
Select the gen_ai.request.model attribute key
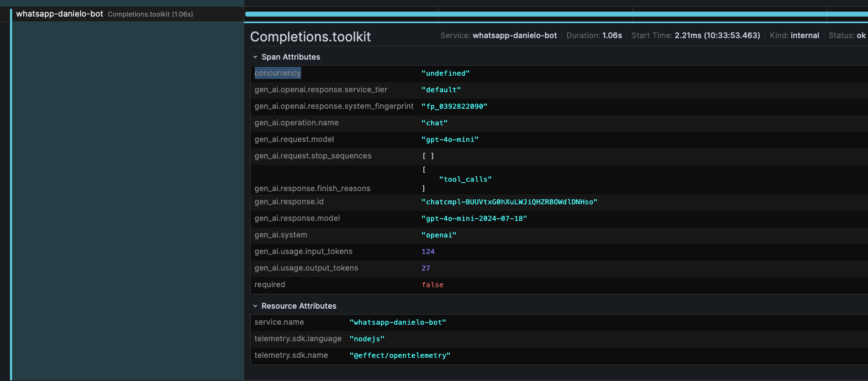click(294, 139)
